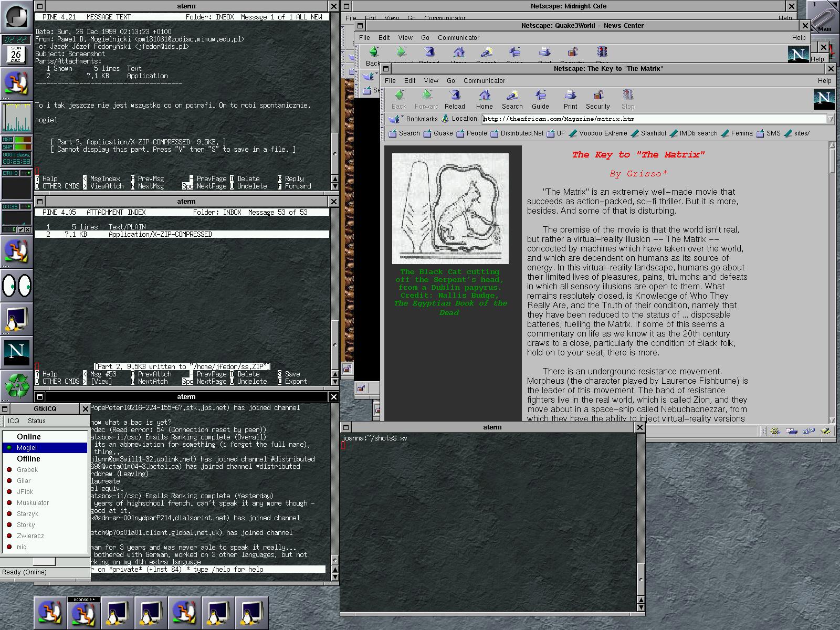Image resolution: width=840 pixels, height=630 pixels.
Task: Click the location page proxy icon beside Location
Action: point(445,119)
